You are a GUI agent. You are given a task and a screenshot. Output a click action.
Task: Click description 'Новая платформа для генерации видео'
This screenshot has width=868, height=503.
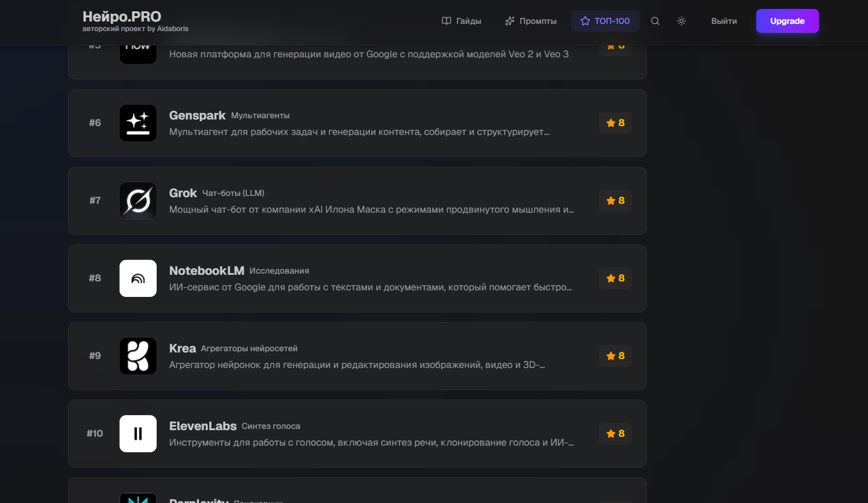click(369, 54)
